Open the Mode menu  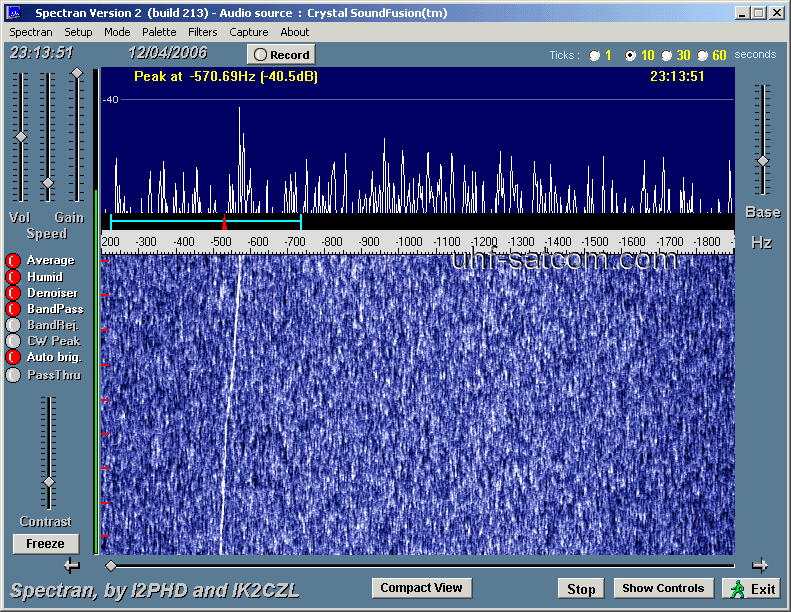click(117, 32)
